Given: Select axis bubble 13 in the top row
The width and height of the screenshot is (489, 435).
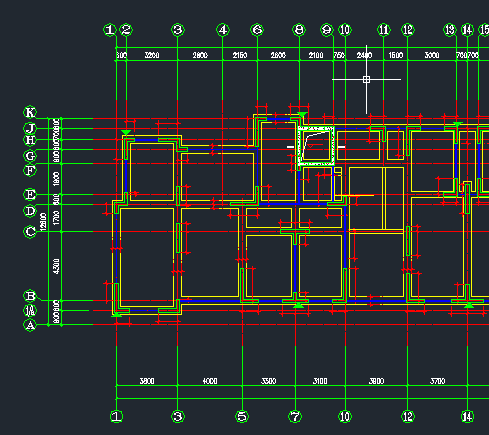Looking at the screenshot, I should (450, 30).
